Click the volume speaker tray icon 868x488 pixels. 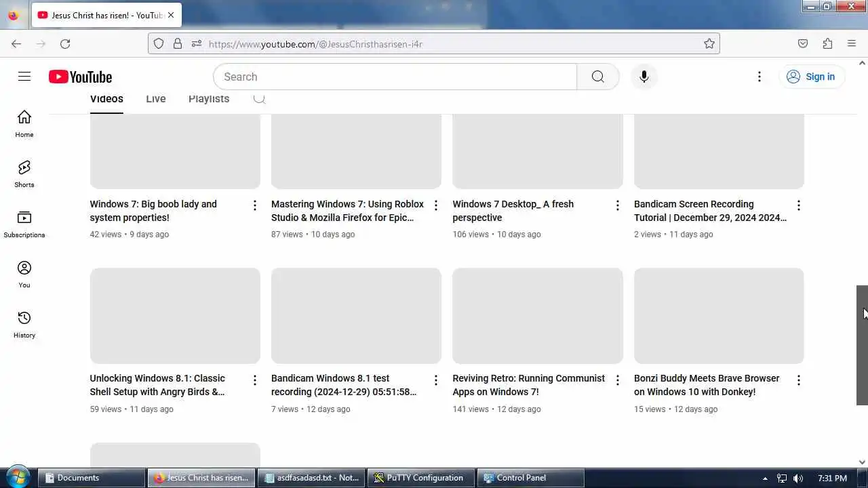click(798, 478)
